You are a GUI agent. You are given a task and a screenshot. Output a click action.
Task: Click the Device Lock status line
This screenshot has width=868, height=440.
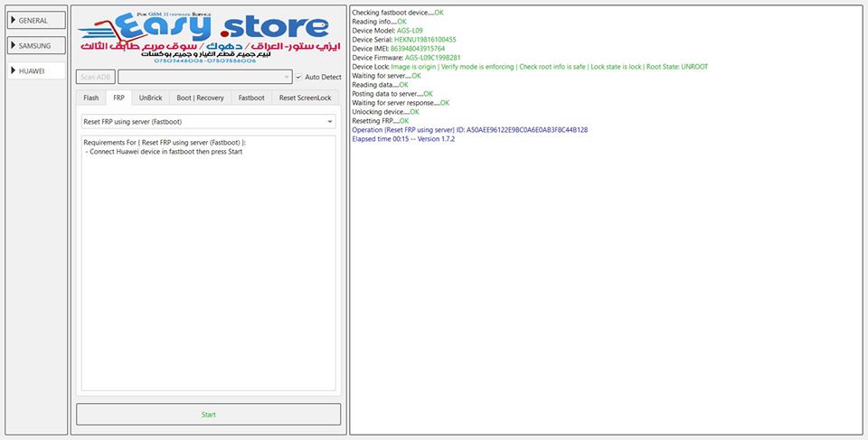(x=530, y=67)
